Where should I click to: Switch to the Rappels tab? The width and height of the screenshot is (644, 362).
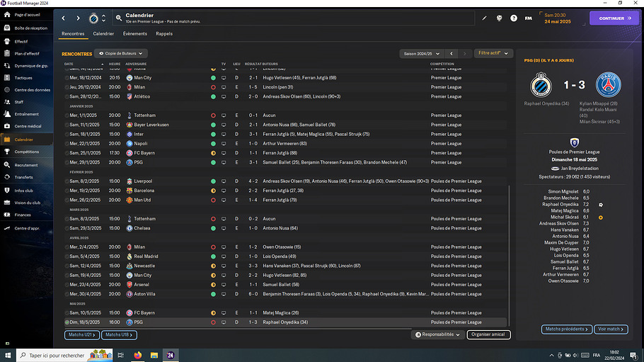click(x=164, y=33)
